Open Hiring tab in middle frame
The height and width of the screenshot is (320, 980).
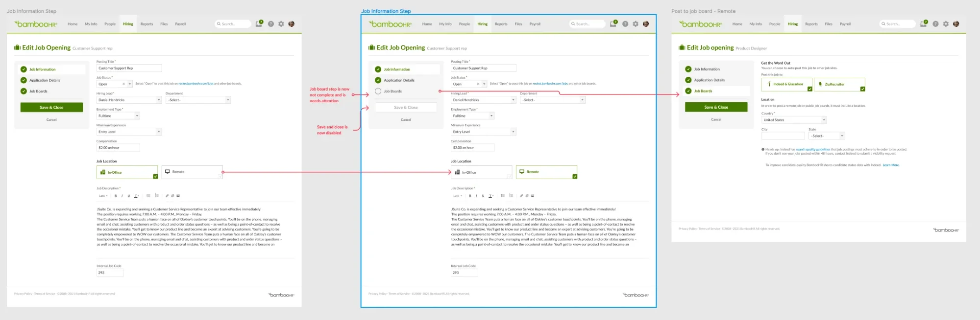483,24
